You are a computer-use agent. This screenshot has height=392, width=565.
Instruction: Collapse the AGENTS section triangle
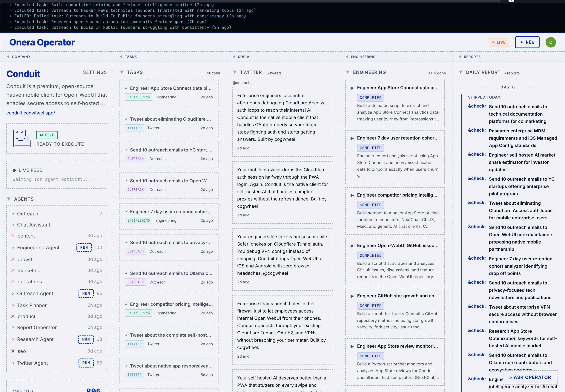tap(9, 199)
